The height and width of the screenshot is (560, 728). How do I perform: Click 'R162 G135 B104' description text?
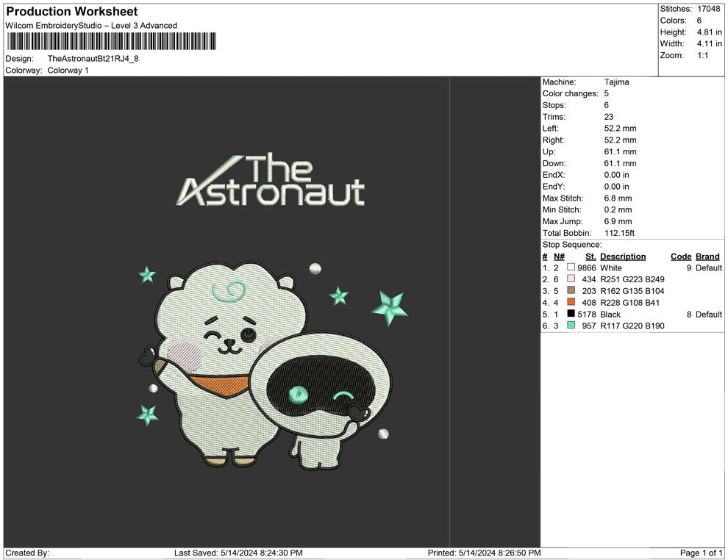tap(632, 291)
